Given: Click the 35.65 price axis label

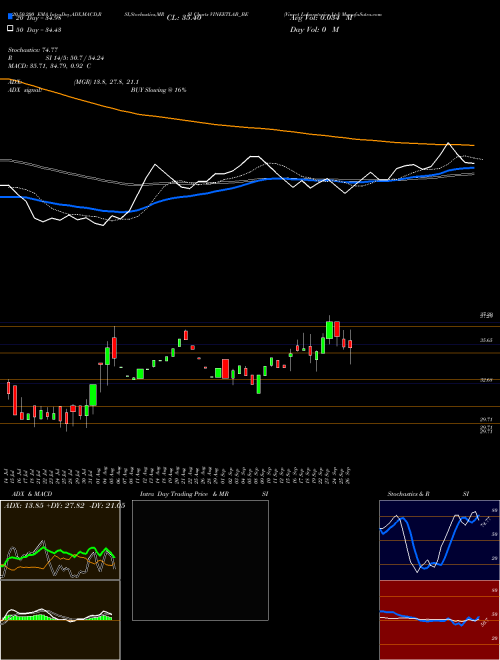Looking at the screenshot, I should click(x=487, y=340).
